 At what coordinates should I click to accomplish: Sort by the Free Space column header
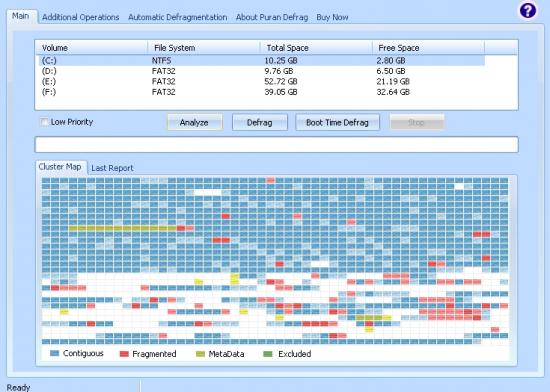coord(428,48)
